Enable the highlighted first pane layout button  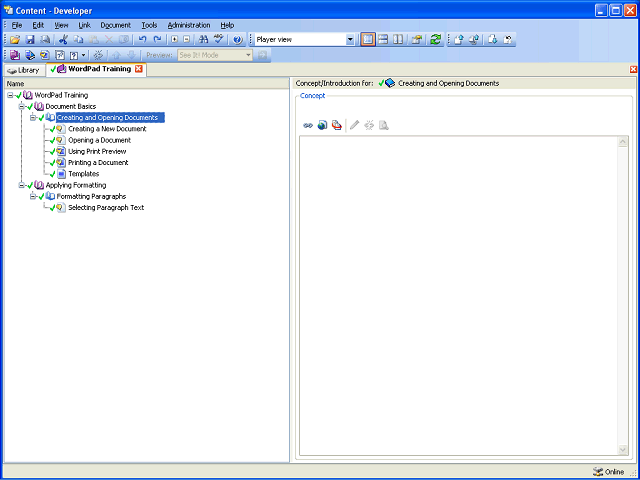[368, 40]
